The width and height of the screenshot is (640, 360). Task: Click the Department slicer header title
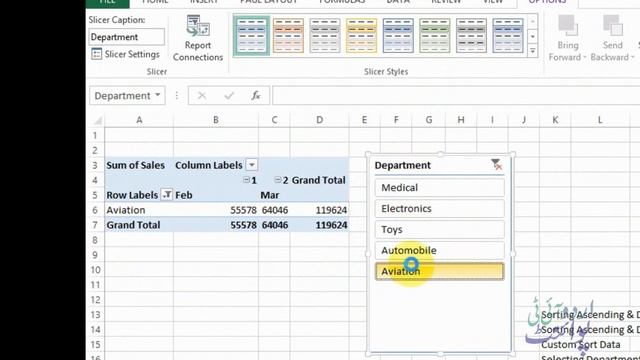[x=402, y=165]
